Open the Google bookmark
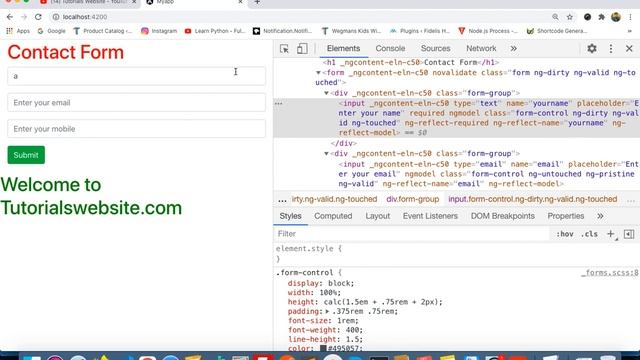 pyautogui.click(x=51, y=31)
